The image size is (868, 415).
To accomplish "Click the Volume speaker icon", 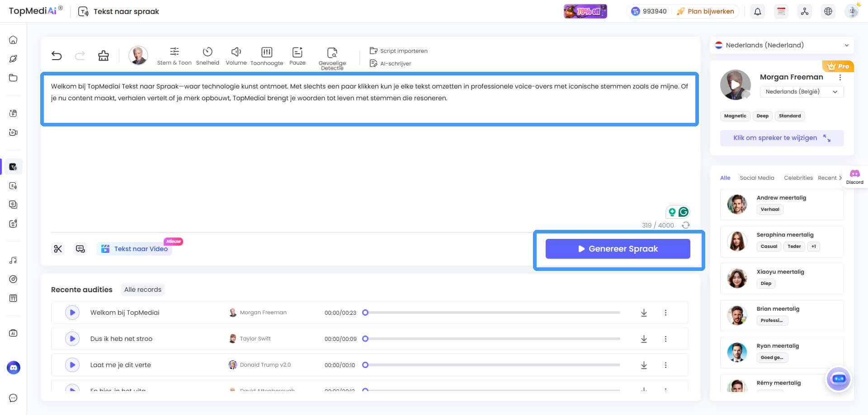I will pyautogui.click(x=236, y=56).
